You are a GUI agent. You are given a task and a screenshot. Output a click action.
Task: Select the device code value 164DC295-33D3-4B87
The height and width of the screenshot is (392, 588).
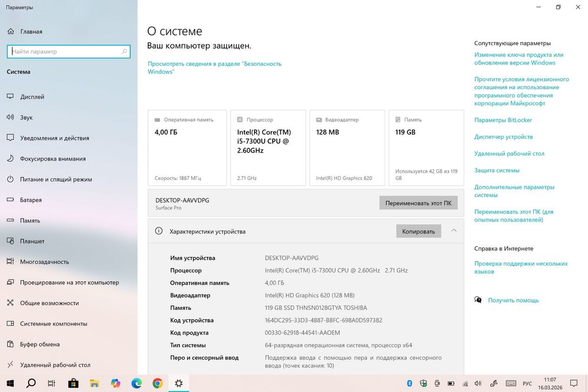click(323, 320)
